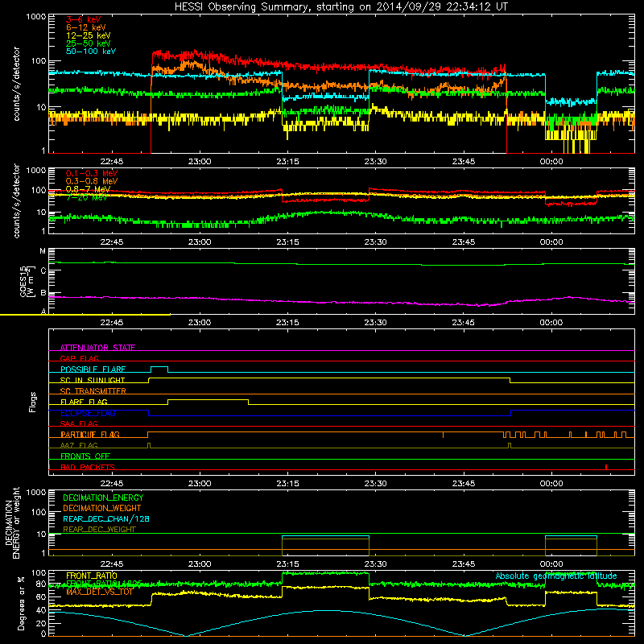Select the 50-100 keV legend label
644x644 pixels.
91,51
